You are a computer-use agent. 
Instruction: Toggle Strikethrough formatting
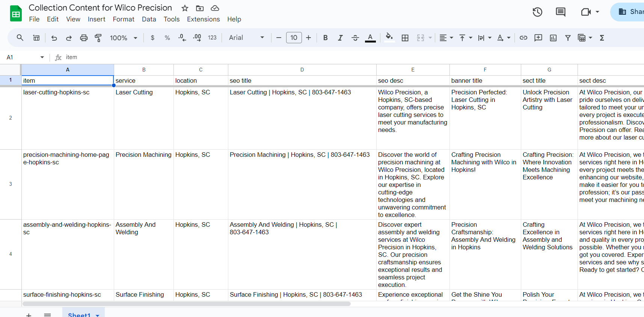tap(355, 38)
